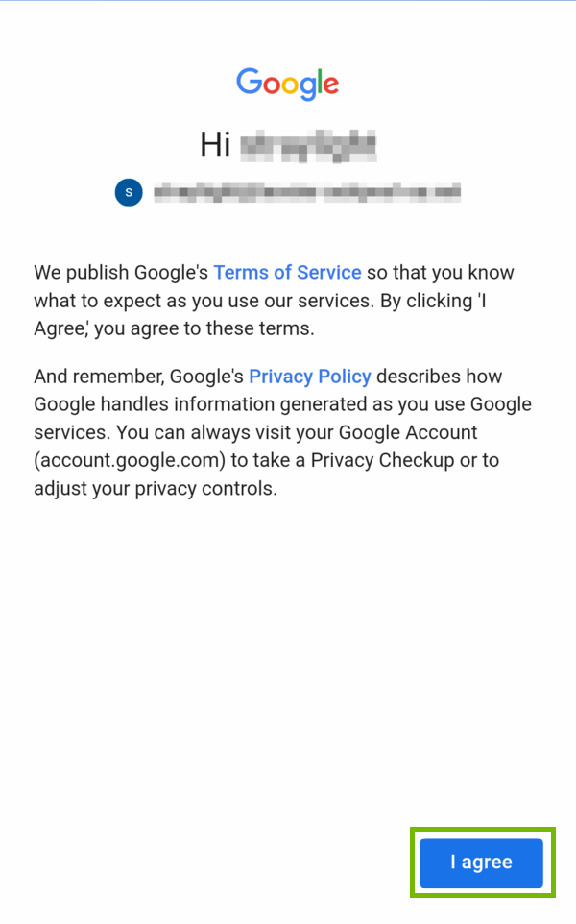The height and width of the screenshot is (924, 576).
Task: Click the blue avatar badge next to the email
Action: tap(128, 192)
